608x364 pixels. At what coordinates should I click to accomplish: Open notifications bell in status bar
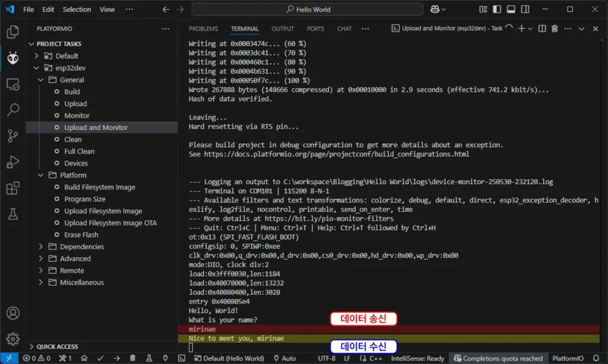click(x=596, y=358)
